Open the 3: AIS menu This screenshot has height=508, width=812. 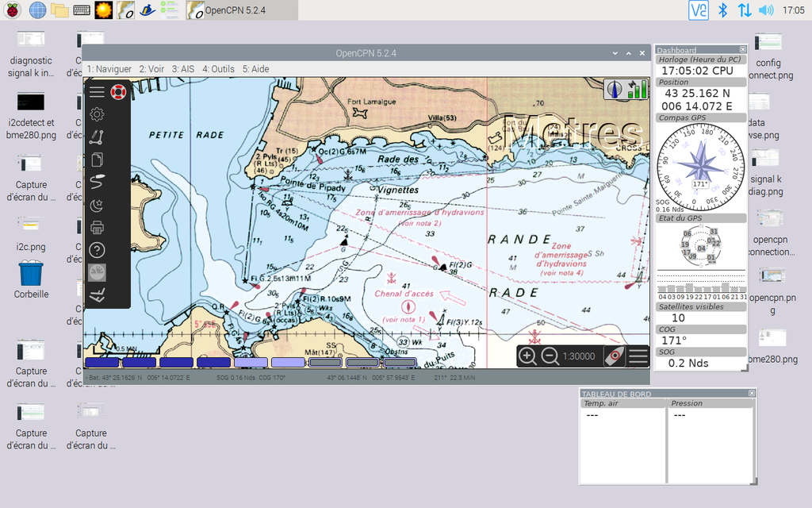pos(183,69)
